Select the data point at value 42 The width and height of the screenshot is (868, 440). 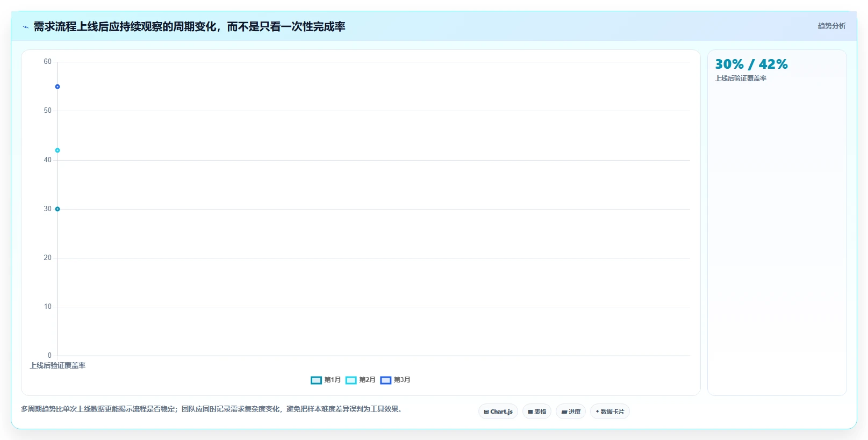coord(58,150)
